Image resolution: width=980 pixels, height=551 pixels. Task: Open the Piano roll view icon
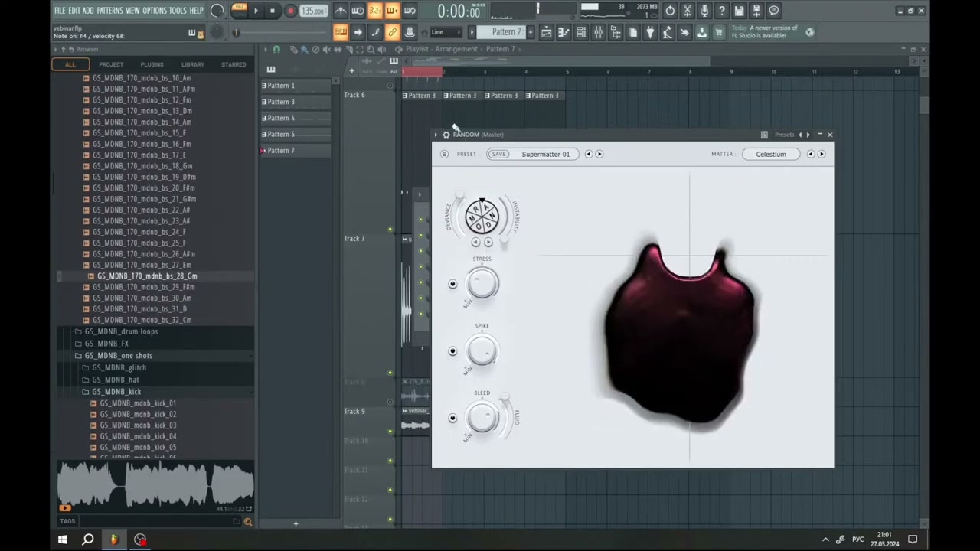[563, 32]
